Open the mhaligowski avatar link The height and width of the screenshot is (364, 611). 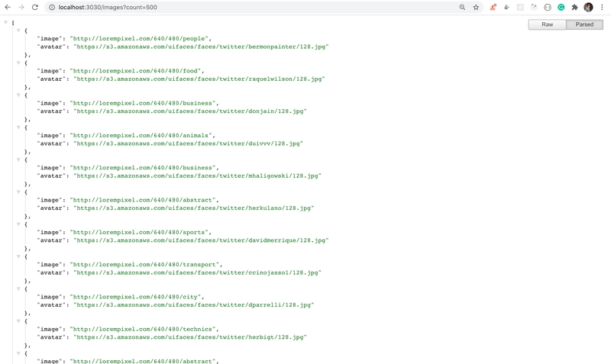click(198, 176)
